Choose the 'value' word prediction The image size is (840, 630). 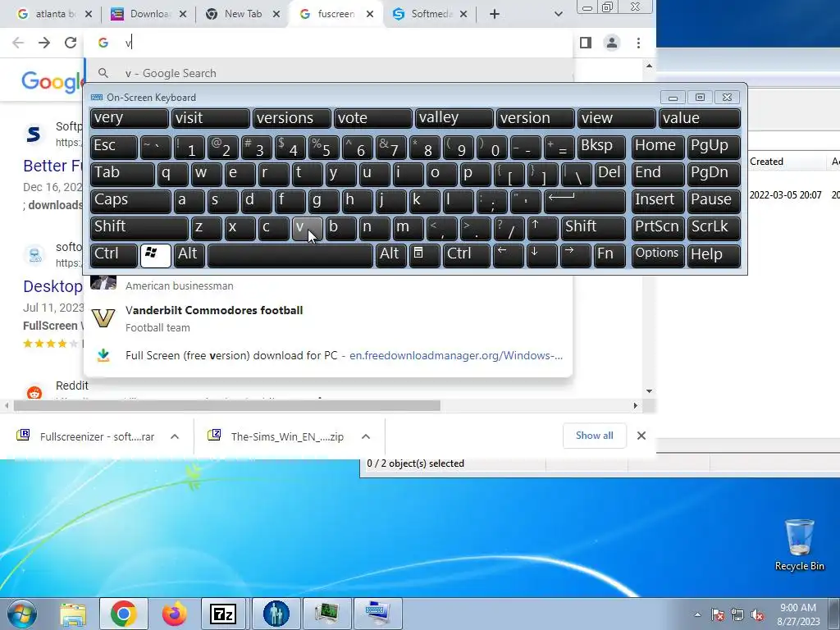click(700, 118)
